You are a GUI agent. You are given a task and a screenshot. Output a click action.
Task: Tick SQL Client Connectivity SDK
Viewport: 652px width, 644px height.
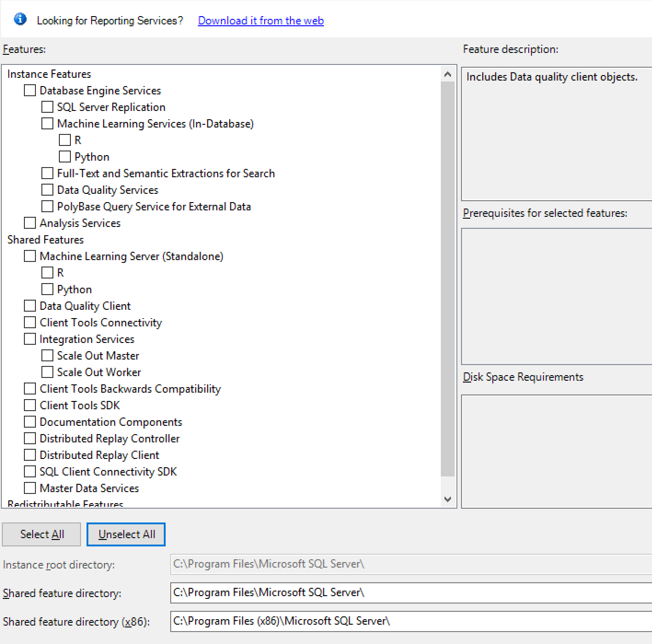[30, 471]
